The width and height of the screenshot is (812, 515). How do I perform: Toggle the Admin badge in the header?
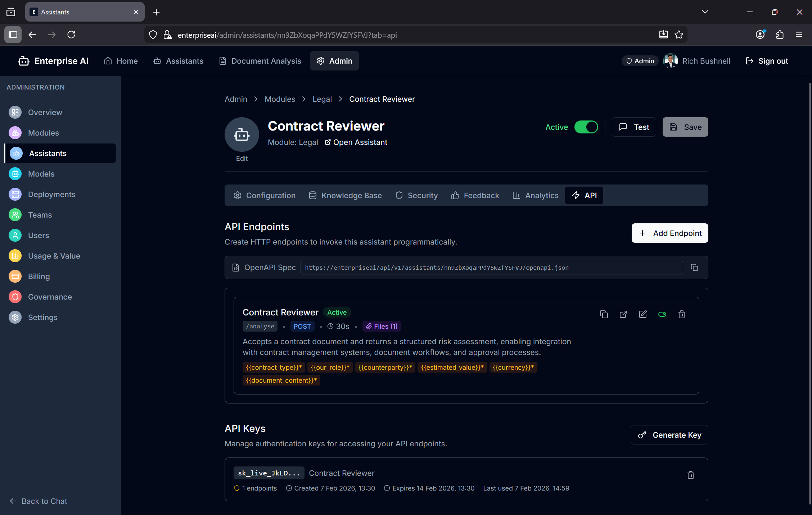click(640, 61)
